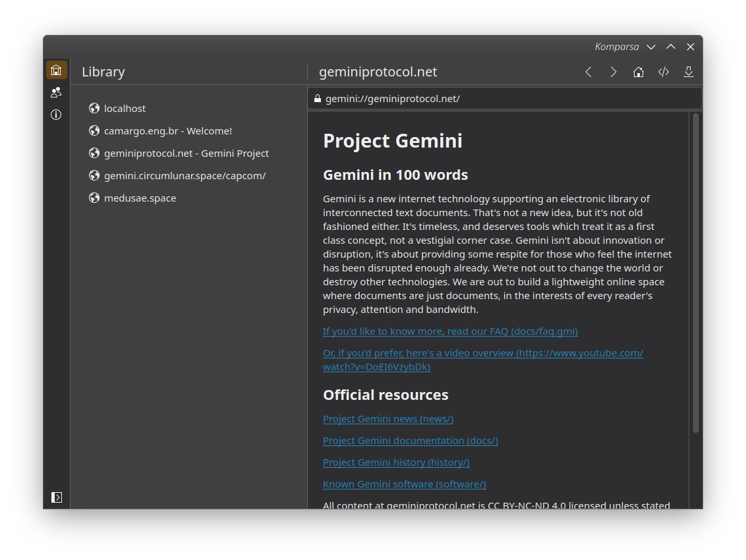This screenshot has height=560, width=746.
Task: Click the page vertical scrollbar
Action: pyautogui.click(x=695, y=273)
